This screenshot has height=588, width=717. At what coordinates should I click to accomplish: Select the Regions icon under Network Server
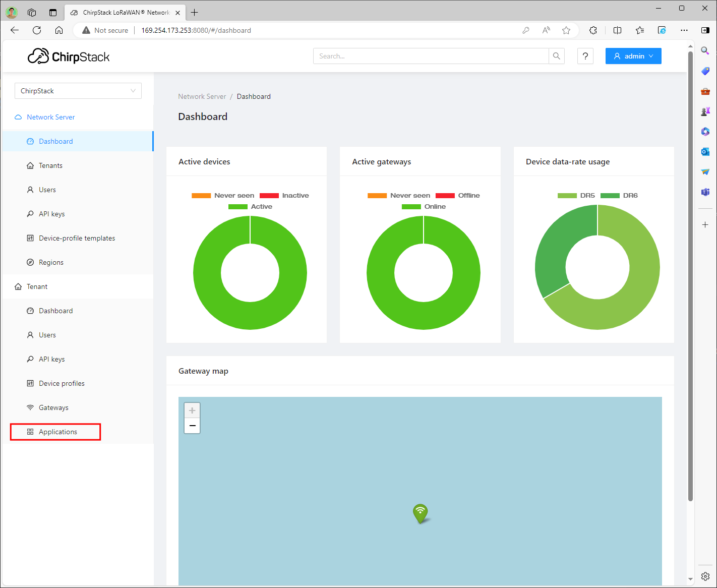31,262
